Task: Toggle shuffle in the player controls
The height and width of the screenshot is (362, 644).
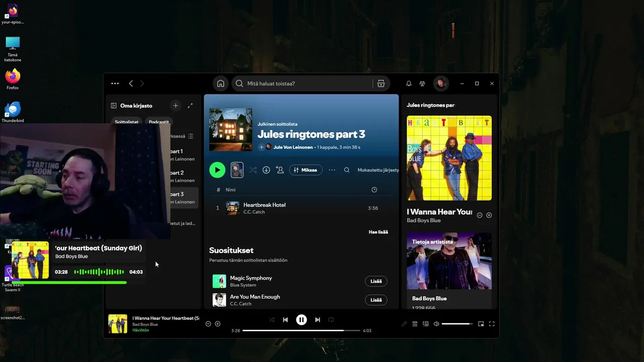Action: click(x=272, y=320)
